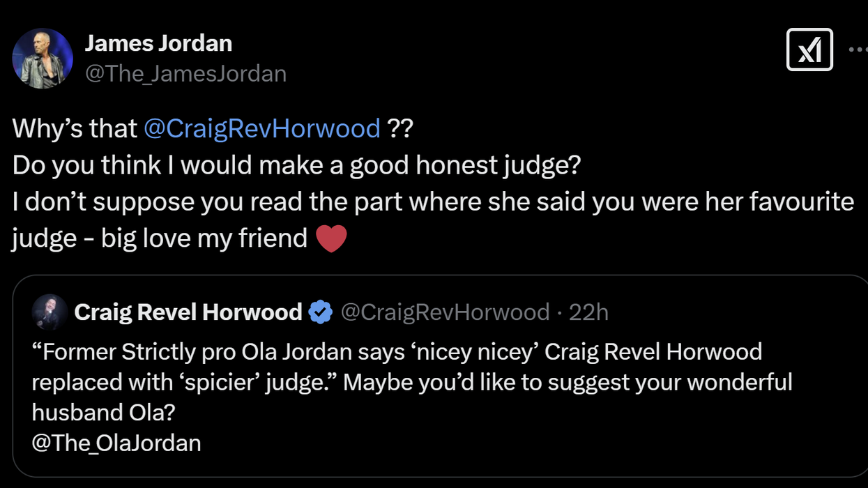Viewport: 868px width, 488px height.
Task: Open the blue @CraigRevHorwood mention link
Action: point(262,128)
